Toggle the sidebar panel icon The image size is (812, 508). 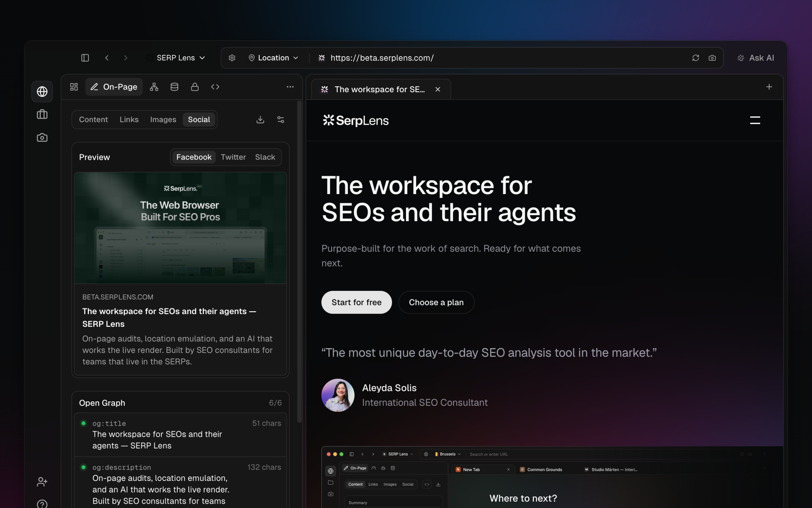(85, 58)
